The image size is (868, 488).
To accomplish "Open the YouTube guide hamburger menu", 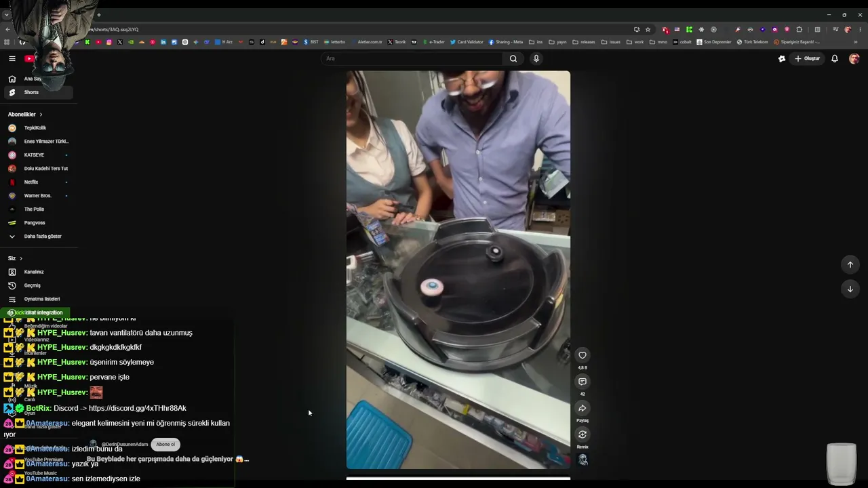I will (12, 59).
